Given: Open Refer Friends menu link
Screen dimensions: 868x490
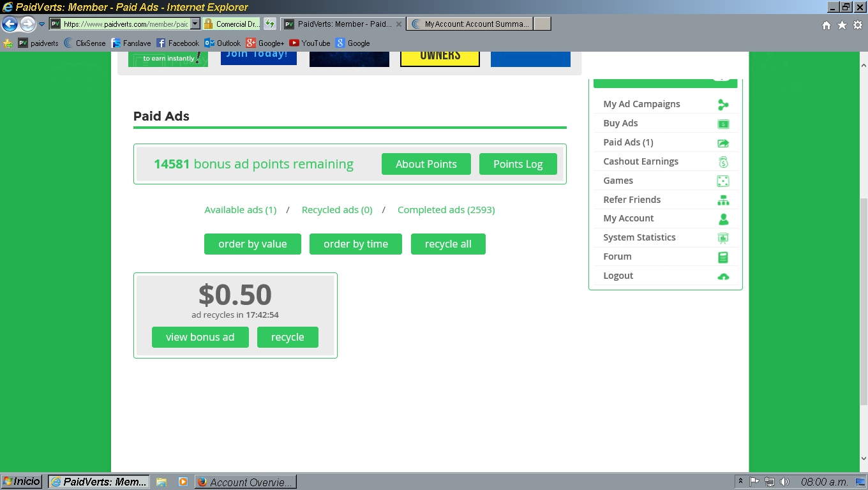Looking at the screenshot, I should 632,200.
